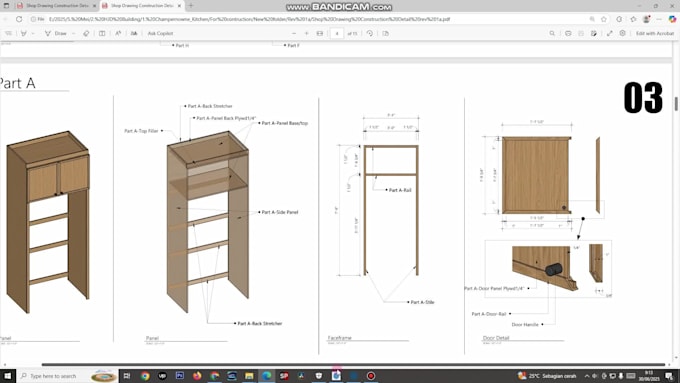Screen dimensions: 680x383
Task: Open highlight color options arrow
Action: (x=33, y=33)
